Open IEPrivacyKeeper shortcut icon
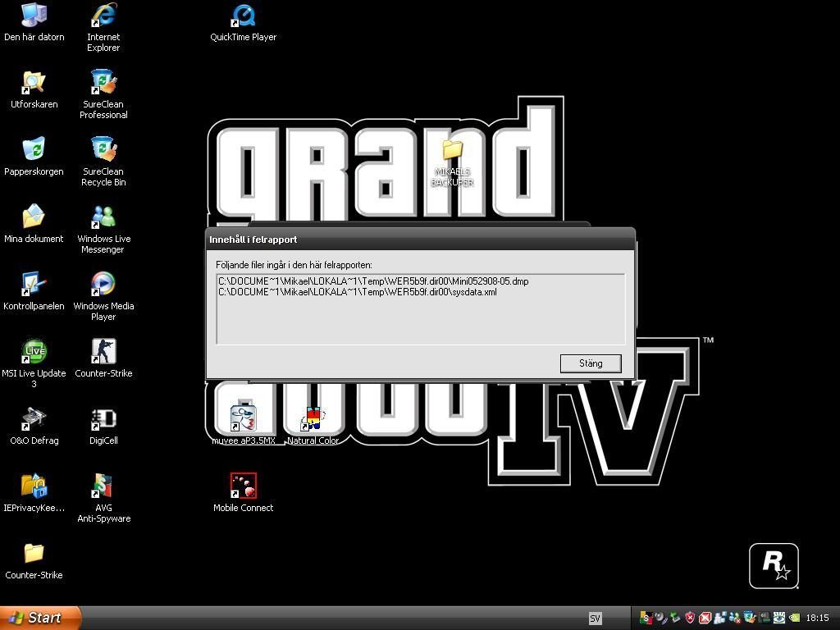This screenshot has height=630, width=840. (x=34, y=493)
